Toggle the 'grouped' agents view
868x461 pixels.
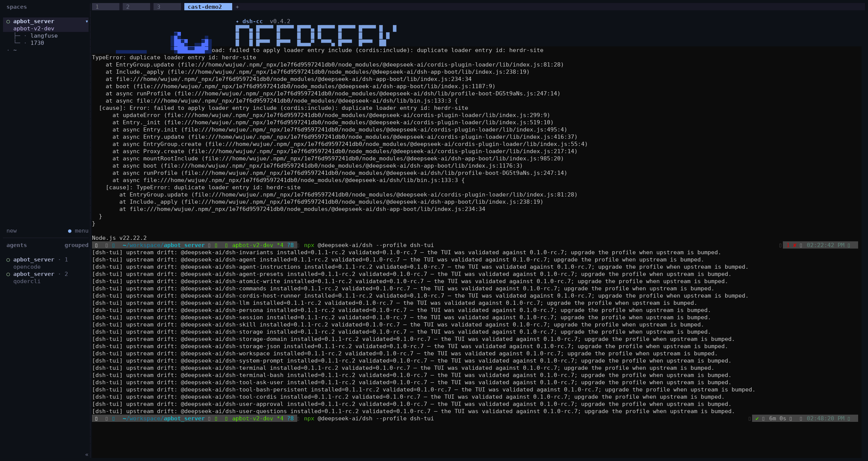[76, 245]
